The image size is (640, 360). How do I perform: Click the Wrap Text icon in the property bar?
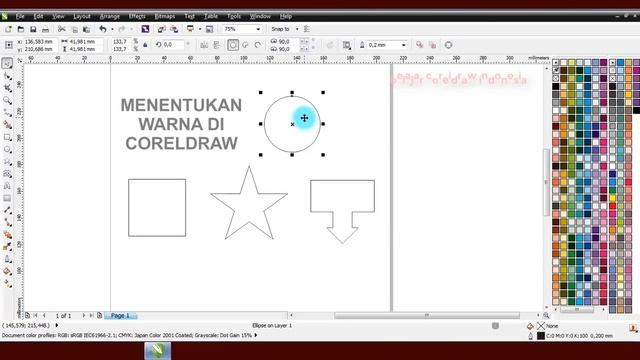(347, 45)
